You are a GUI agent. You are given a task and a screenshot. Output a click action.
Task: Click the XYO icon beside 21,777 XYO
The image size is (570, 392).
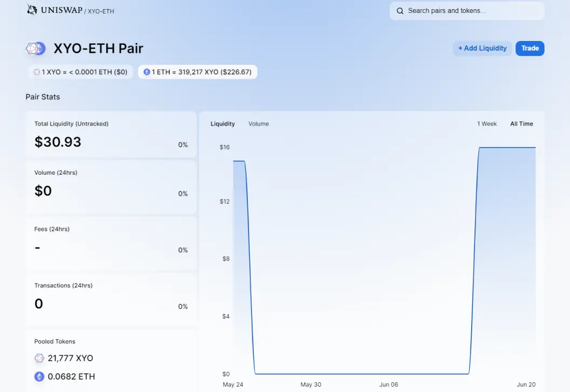click(39, 358)
